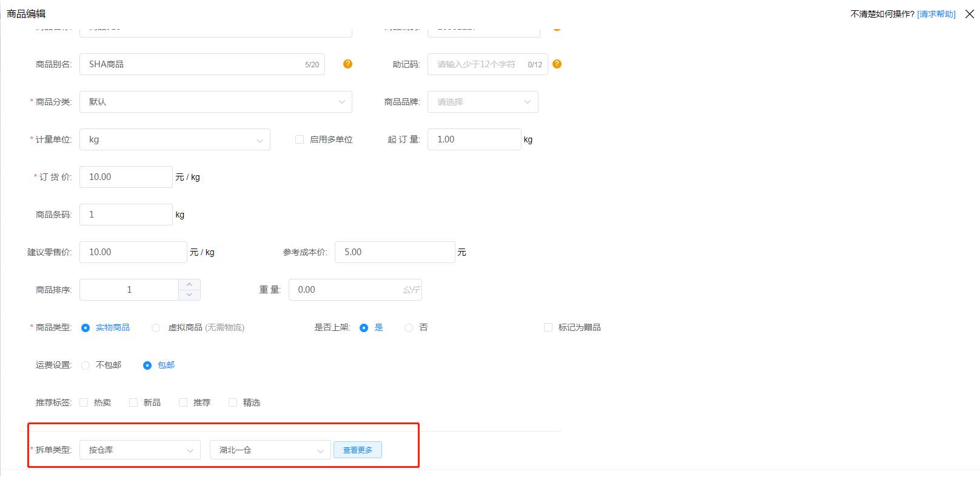The height and width of the screenshot is (477, 980).
Task: Increase 商品排序 with the up arrow
Action: click(x=189, y=284)
